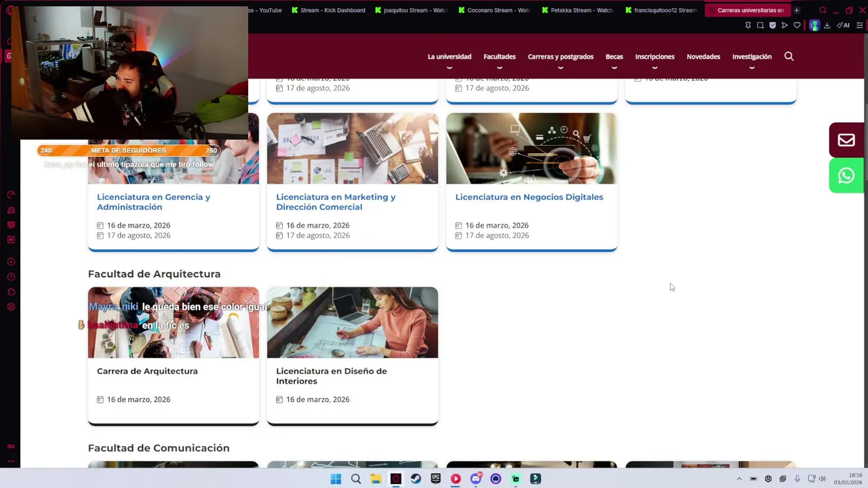Viewport: 868px width, 488px height.
Task: Open the browser downloads icon
Action: [827, 25]
